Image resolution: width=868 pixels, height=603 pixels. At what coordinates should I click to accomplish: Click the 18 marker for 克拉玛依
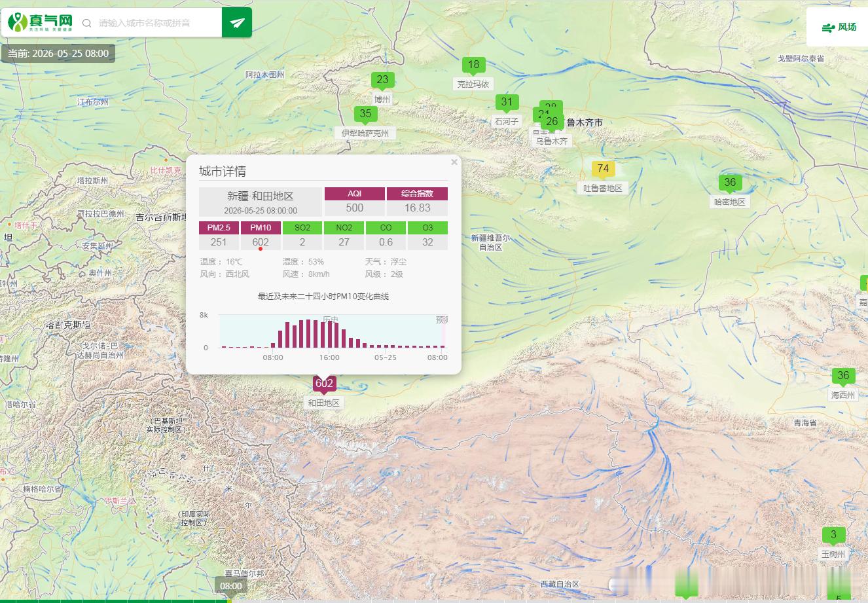(473, 65)
